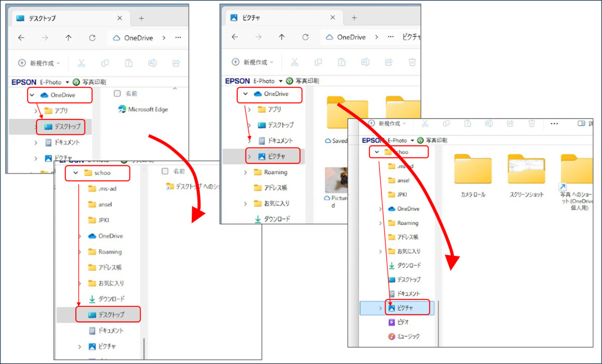Expand the Roaming folder in the ピクチャ-tab window tree
The width and height of the screenshot is (602, 364).
(245, 172)
